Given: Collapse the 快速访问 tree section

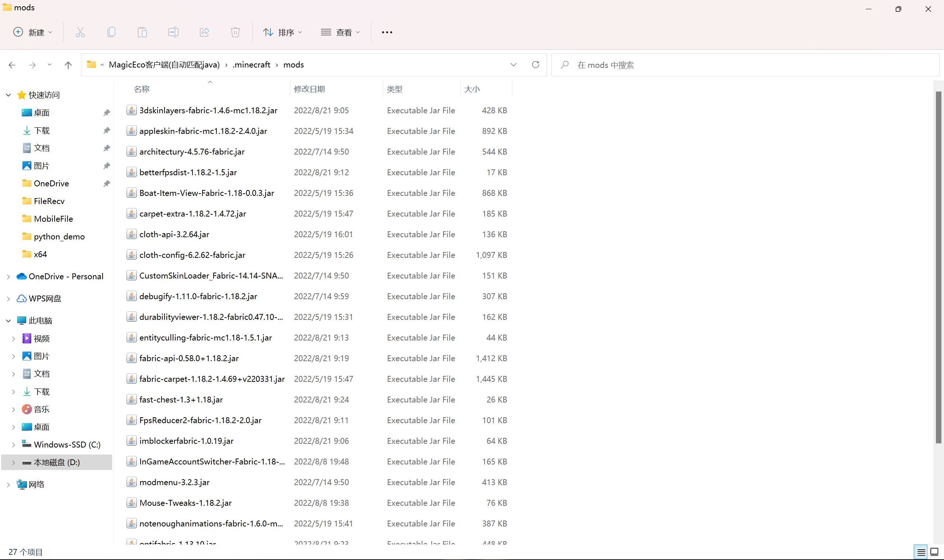Looking at the screenshot, I should pyautogui.click(x=8, y=95).
